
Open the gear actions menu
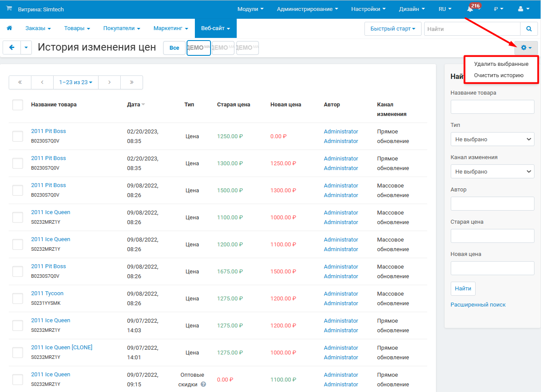(x=526, y=48)
